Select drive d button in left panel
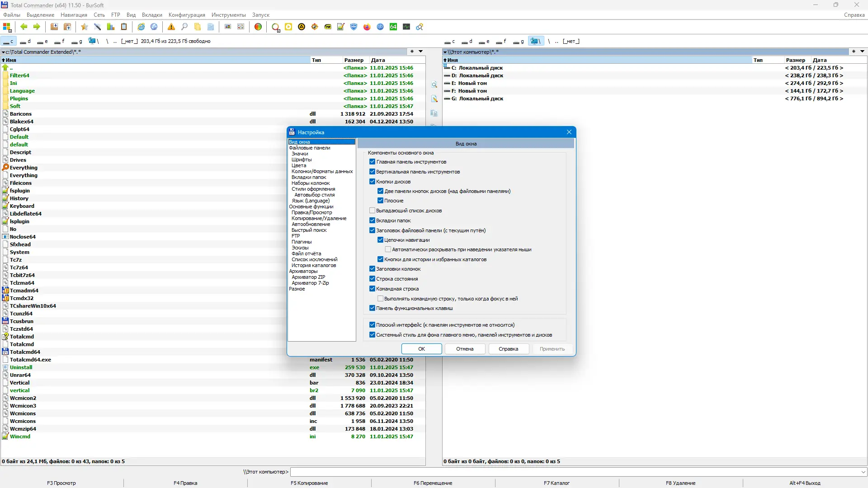 click(25, 41)
